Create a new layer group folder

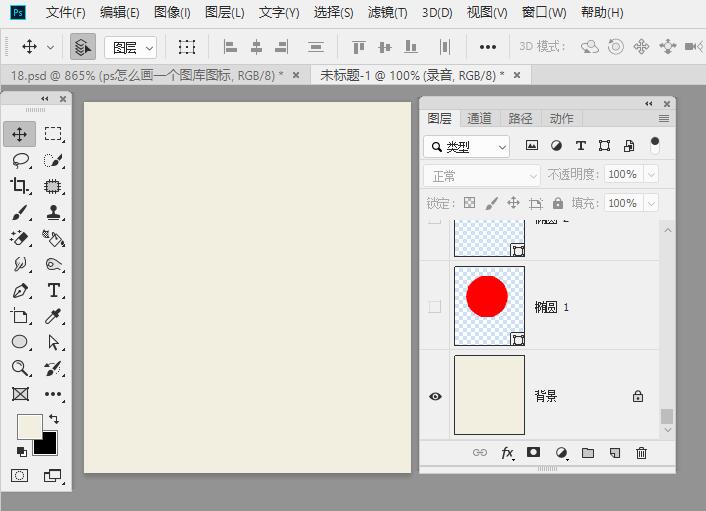pyautogui.click(x=588, y=452)
